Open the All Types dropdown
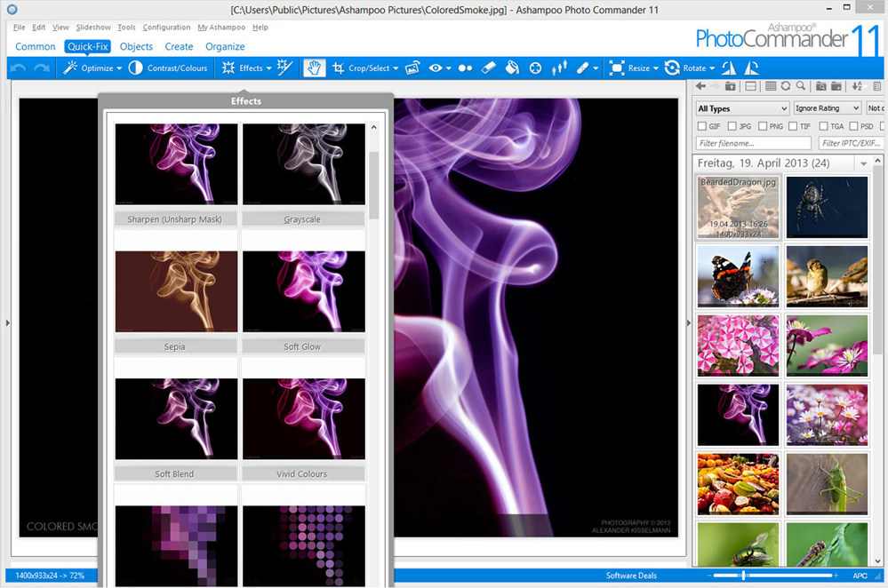Image resolution: width=888 pixels, height=588 pixels. [741, 108]
